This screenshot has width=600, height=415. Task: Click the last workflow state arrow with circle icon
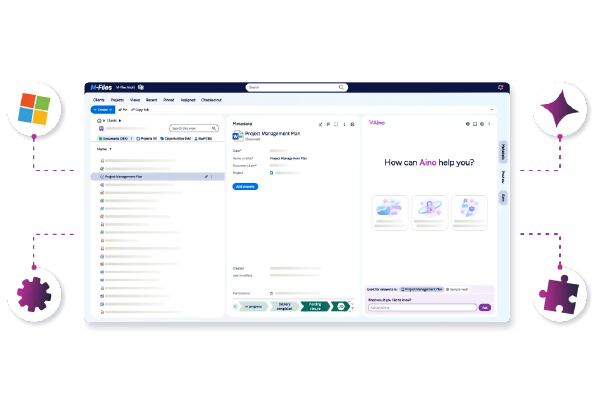click(340, 306)
